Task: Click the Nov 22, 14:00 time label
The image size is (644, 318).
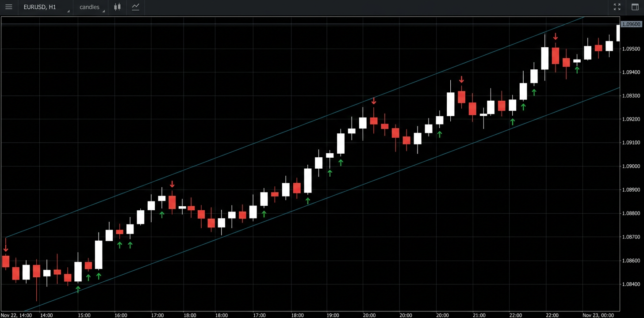Action: tap(16, 315)
